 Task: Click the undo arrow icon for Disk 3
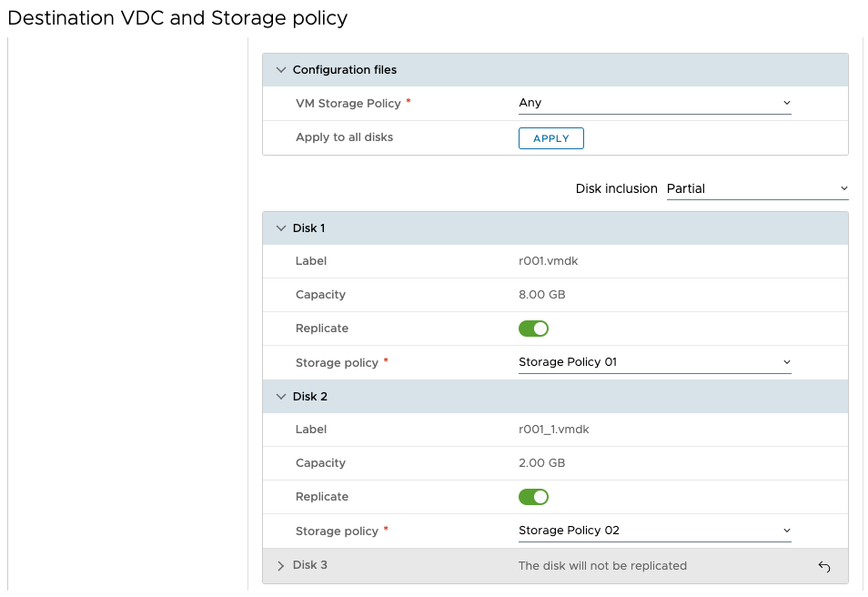[x=824, y=567]
